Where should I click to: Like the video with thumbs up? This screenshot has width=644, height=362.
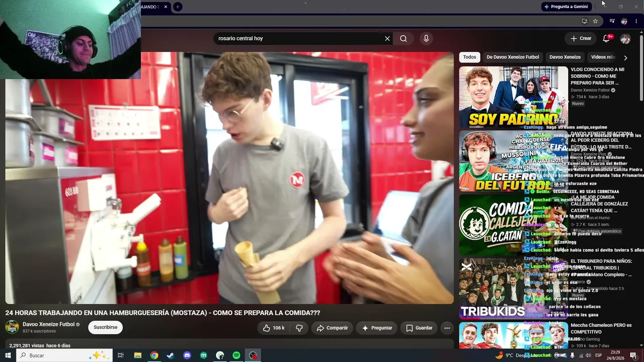click(x=274, y=328)
